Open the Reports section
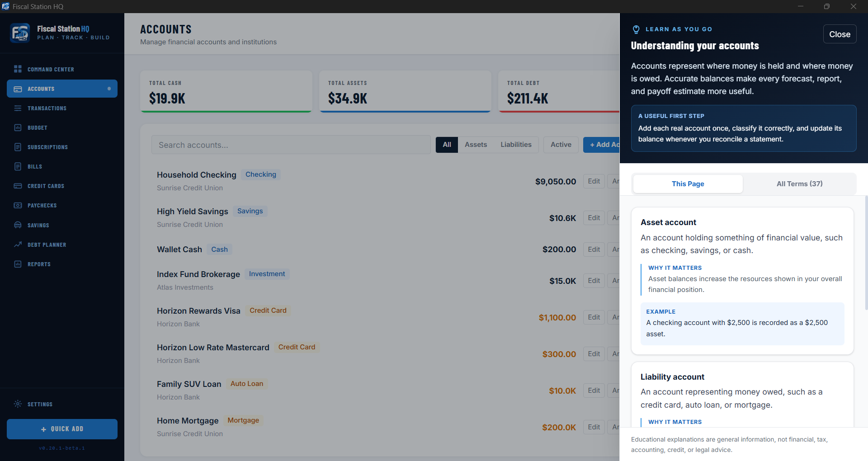The width and height of the screenshot is (868, 461). click(62, 264)
